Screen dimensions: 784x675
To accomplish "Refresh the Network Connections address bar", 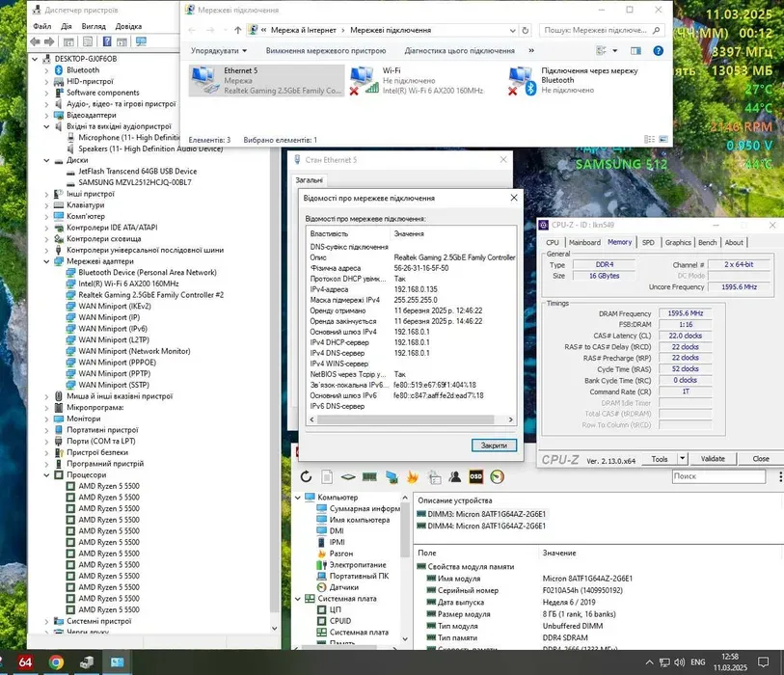I will point(525,30).
